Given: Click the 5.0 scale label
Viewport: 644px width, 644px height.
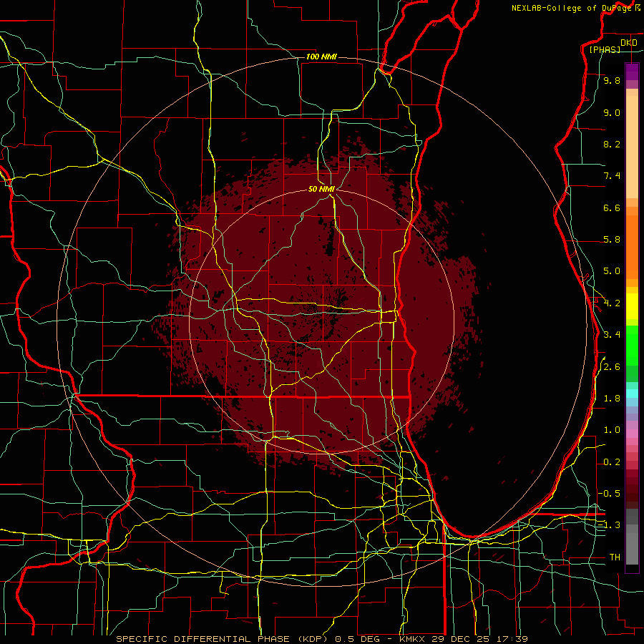Looking at the screenshot, I should [x=612, y=271].
